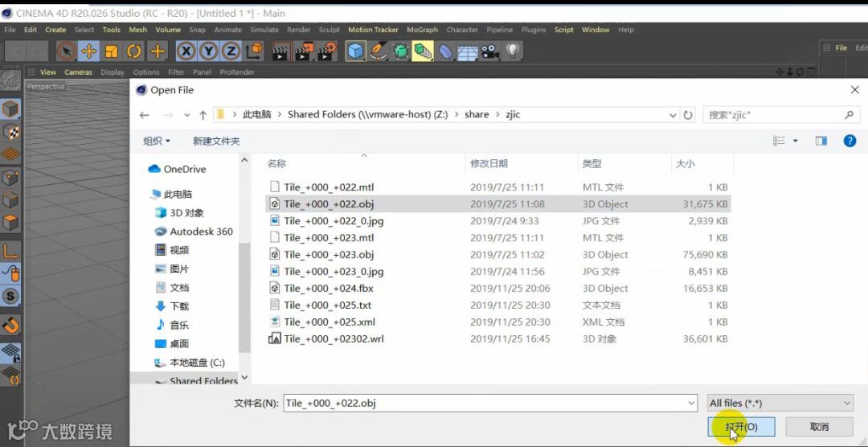Screen dimensions: 868x447
Task: Select file Tile_+000_+023.obj
Action: tap(329, 255)
